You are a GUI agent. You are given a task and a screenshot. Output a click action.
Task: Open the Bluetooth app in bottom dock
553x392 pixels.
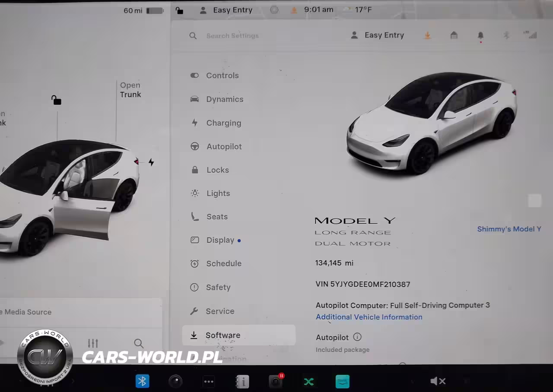point(143,381)
